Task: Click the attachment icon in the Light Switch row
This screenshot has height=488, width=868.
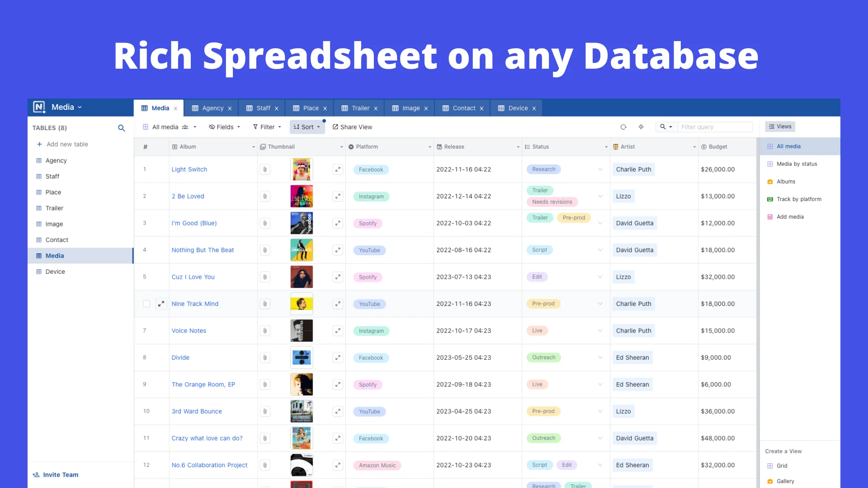Action: [265, 169]
